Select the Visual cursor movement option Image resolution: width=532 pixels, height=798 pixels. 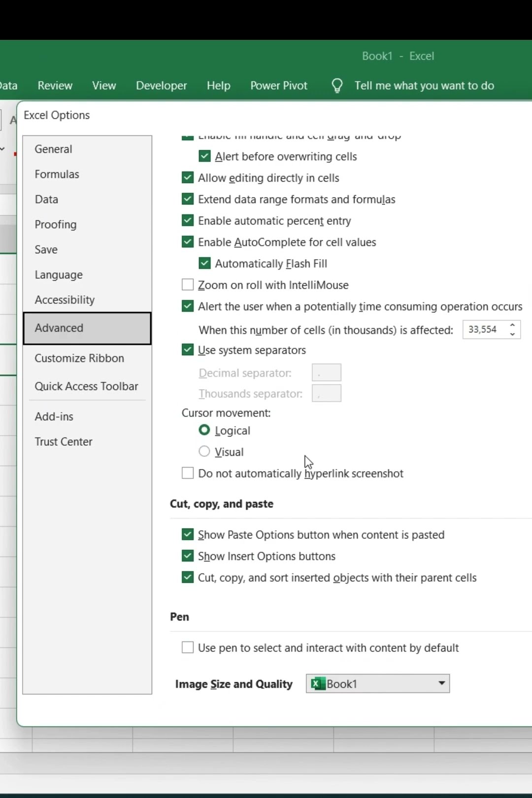(x=204, y=452)
